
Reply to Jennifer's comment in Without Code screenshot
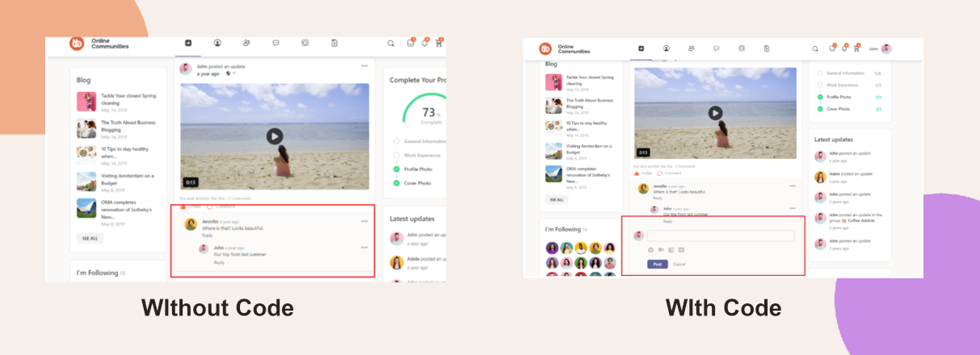(208, 235)
